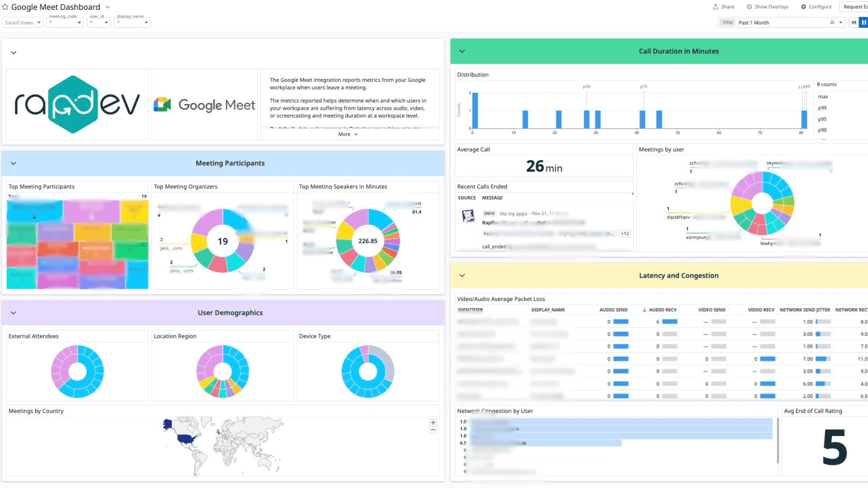
Task: Pin the time range with pin icon
Action: 832,23
